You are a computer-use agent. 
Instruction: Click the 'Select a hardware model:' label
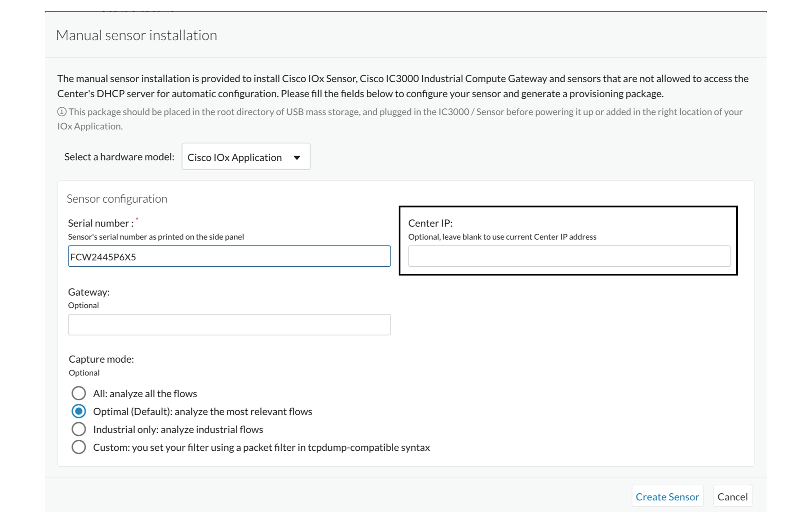119,157
